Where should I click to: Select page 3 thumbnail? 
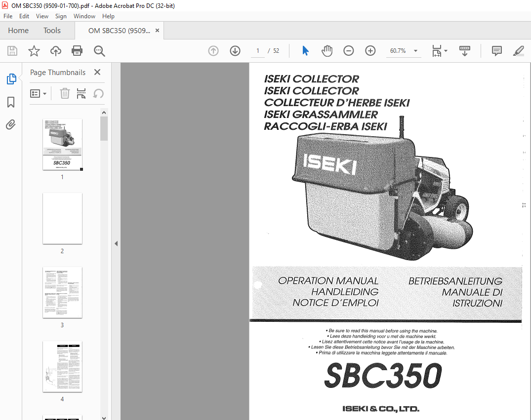click(62, 292)
